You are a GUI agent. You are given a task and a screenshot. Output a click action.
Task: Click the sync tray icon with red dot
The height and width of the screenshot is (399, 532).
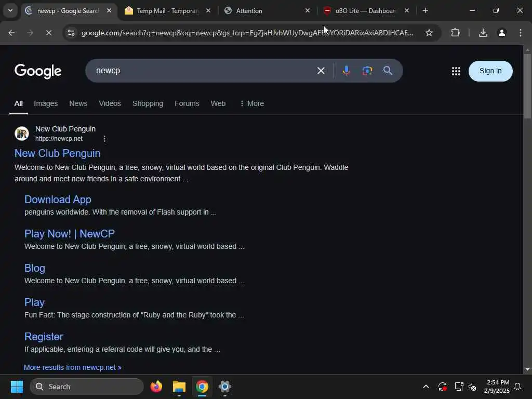click(x=443, y=387)
